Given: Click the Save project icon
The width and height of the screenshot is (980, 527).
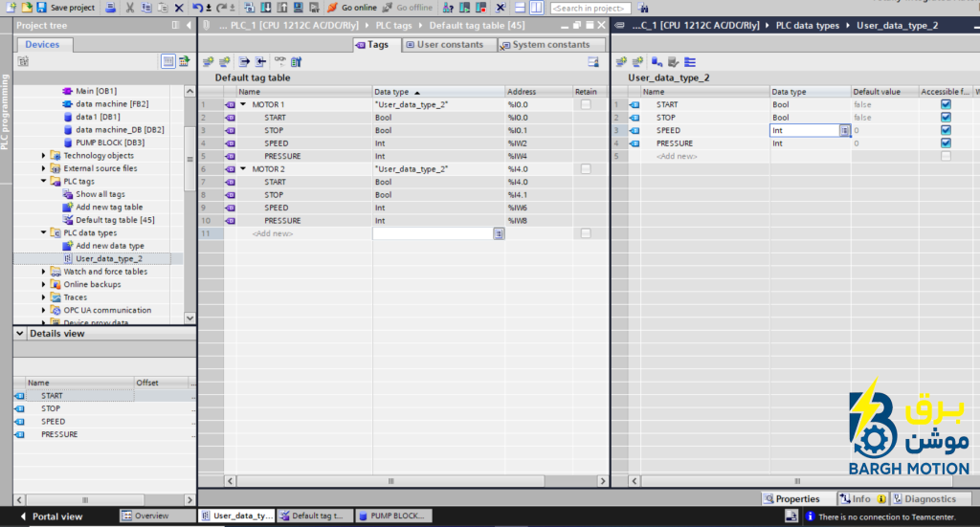Looking at the screenshot, I should [41, 8].
